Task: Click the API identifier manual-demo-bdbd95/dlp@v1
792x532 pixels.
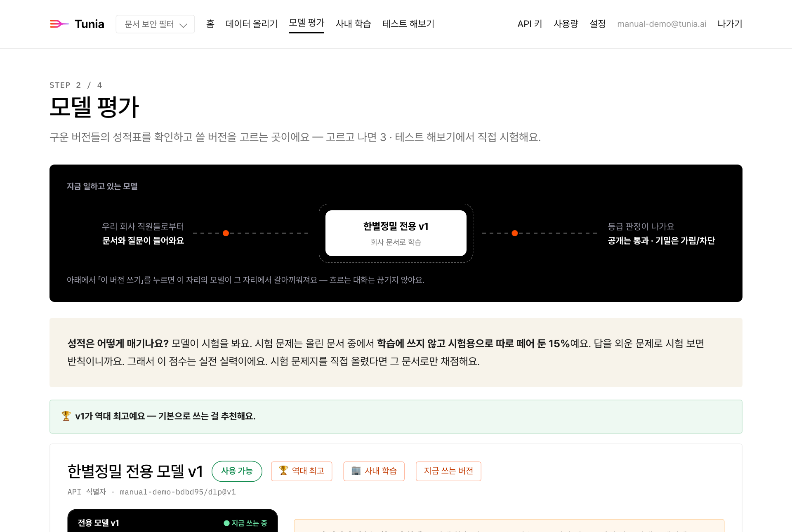Action: point(178,492)
